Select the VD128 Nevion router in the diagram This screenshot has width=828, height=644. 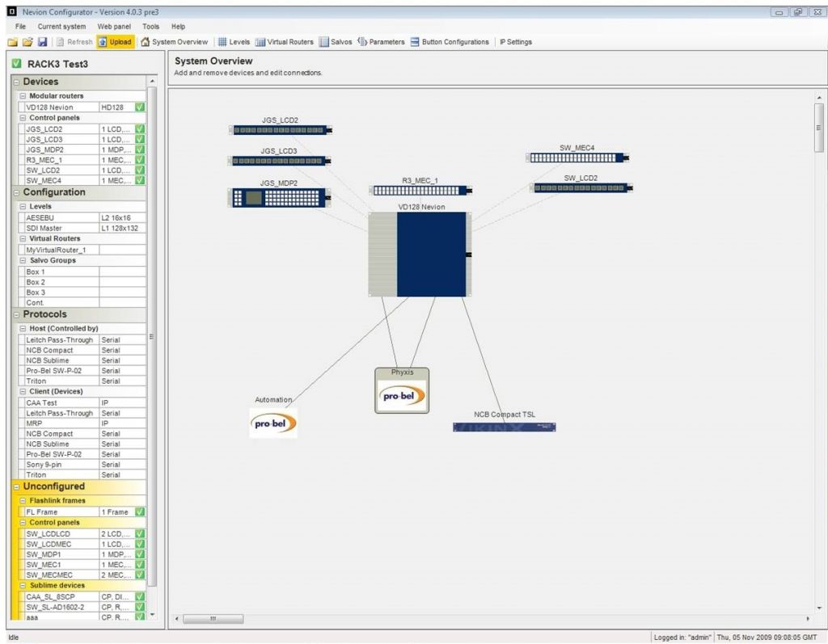click(x=420, y=255)
